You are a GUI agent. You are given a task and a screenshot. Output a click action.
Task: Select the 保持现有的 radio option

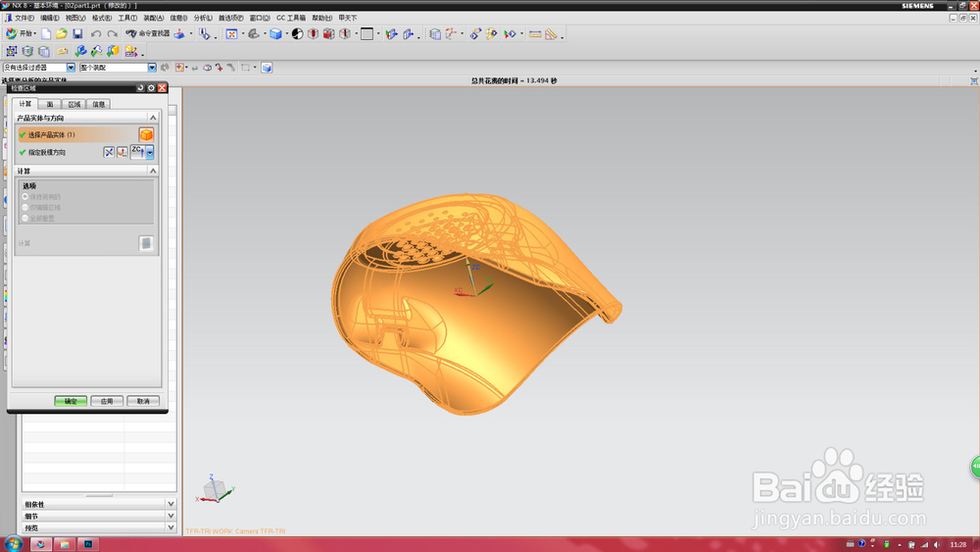(25, 197)
